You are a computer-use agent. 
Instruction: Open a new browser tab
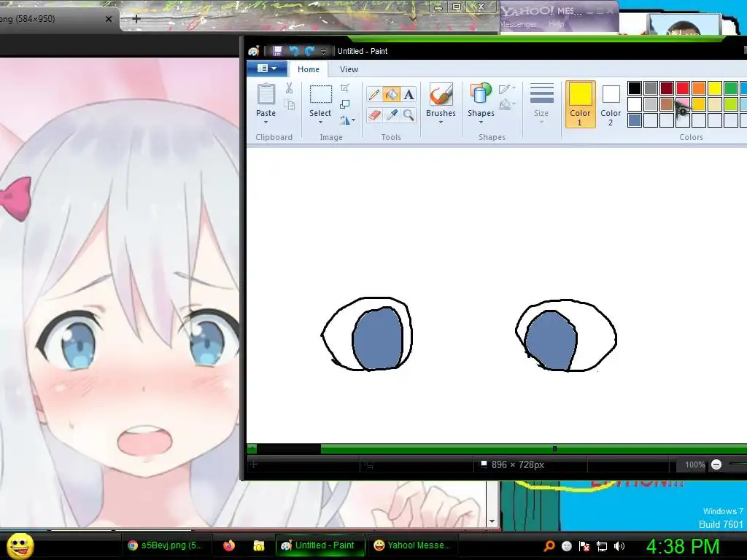point(136,19)
